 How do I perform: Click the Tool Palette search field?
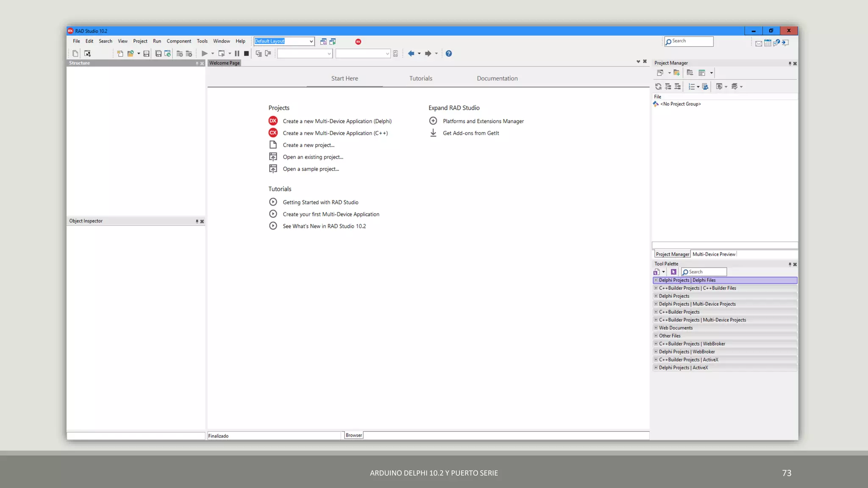[x=707, y=272]
